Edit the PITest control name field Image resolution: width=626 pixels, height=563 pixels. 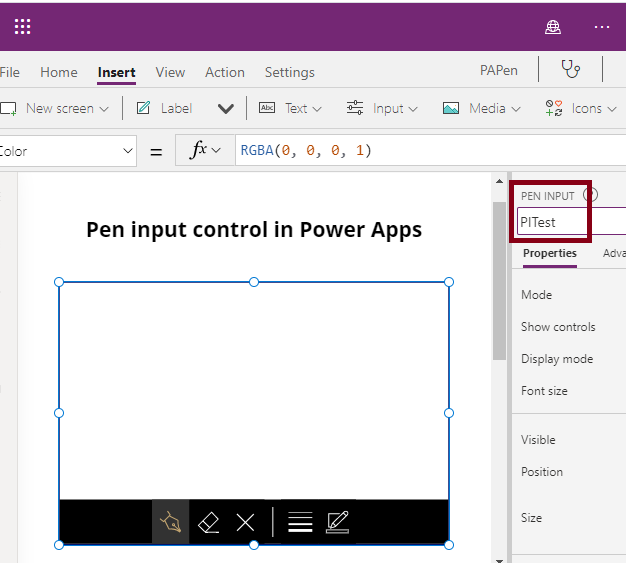(x=571, y=222)
